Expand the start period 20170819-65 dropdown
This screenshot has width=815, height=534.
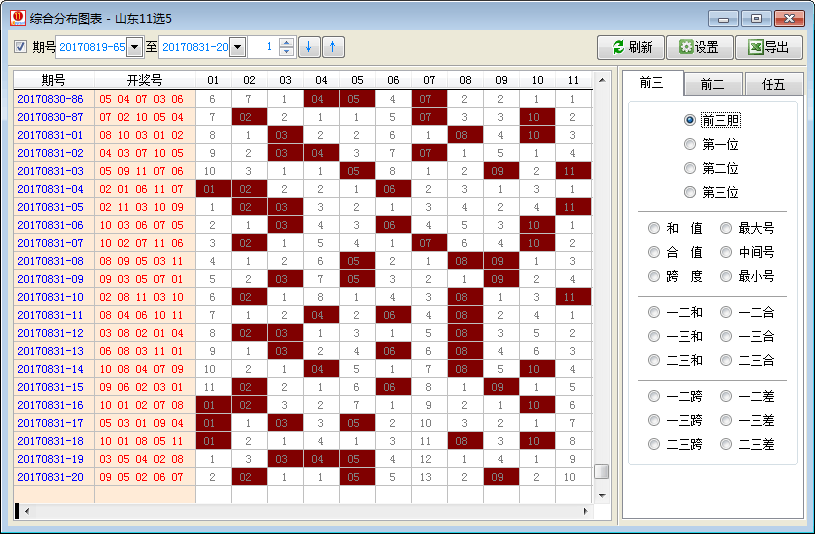coord(134,47)
